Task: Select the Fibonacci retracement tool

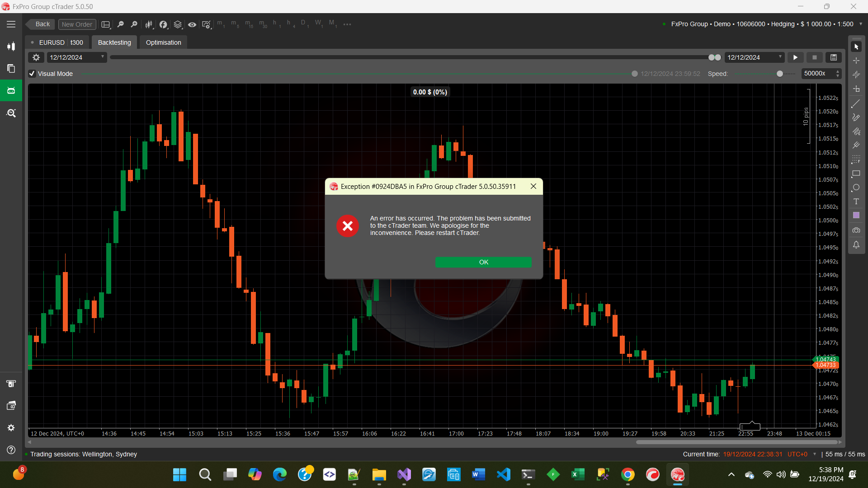Action: pos(856,160)
